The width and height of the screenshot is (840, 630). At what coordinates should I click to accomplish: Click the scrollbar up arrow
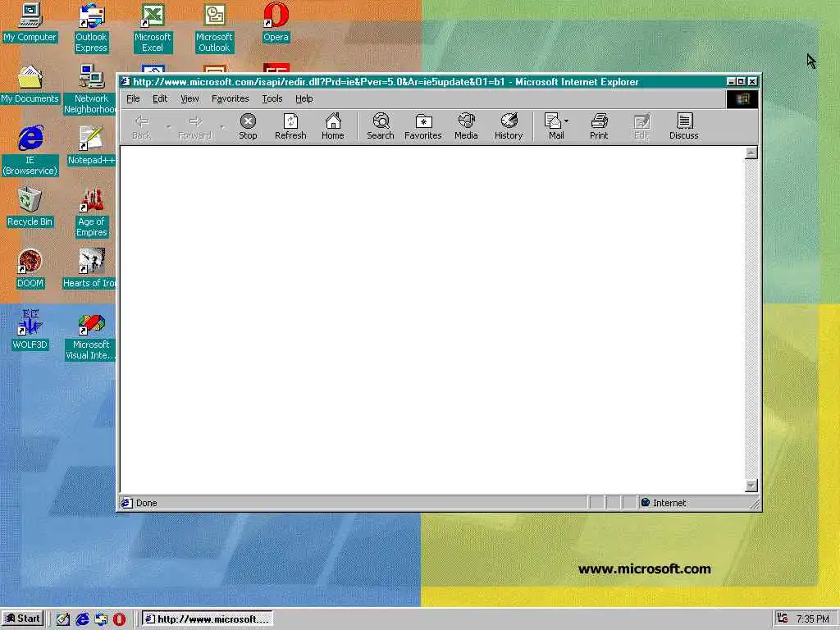click(751, 153)
